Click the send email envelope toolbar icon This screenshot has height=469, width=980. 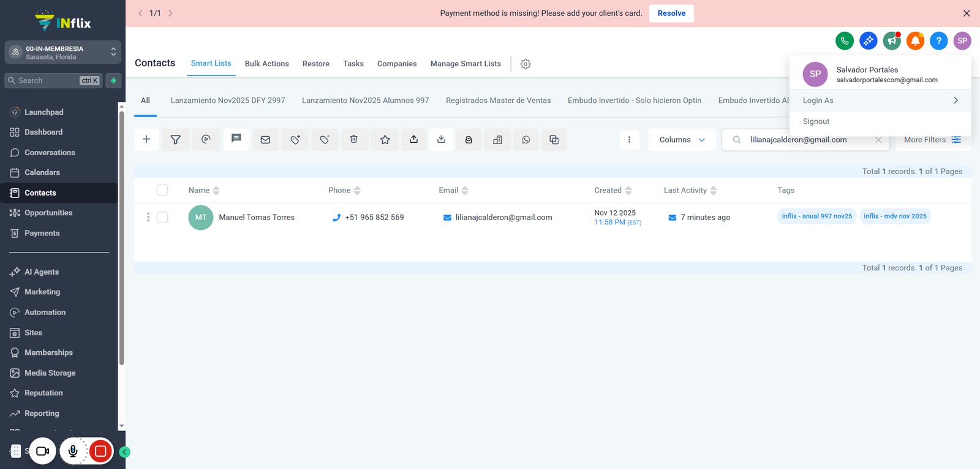(265, 140)
